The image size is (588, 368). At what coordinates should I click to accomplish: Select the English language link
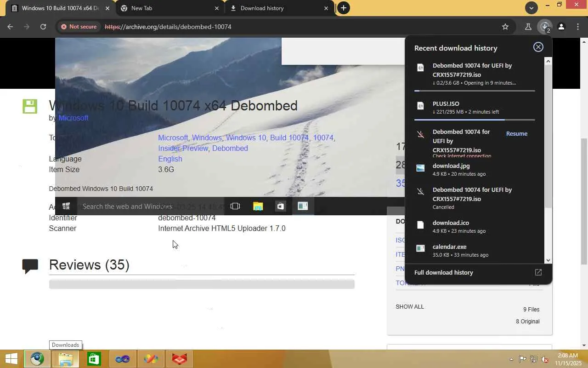click(x=170, y=159)
